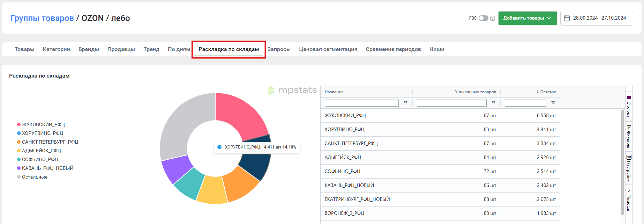Click the 3 534 шт stock value
Viewport: 644px width, 224px height.
click(x=546, y=143)
